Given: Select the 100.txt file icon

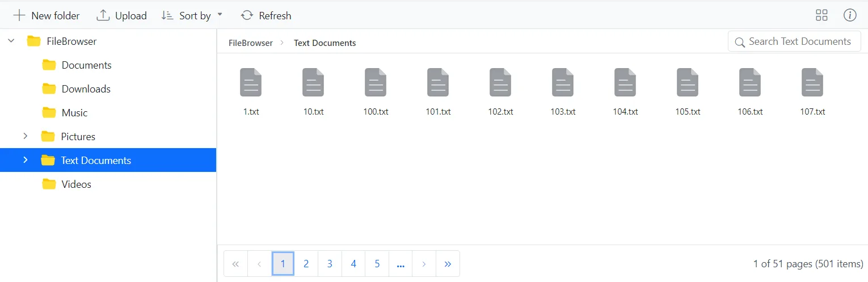Looking at the screenshot, I should pyautogui.click(x=376, y=82).
